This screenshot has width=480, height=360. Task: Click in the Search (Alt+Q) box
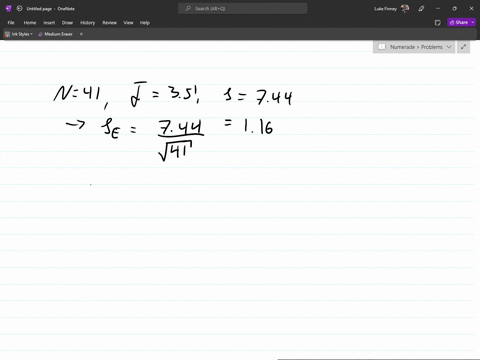(243, 9)
